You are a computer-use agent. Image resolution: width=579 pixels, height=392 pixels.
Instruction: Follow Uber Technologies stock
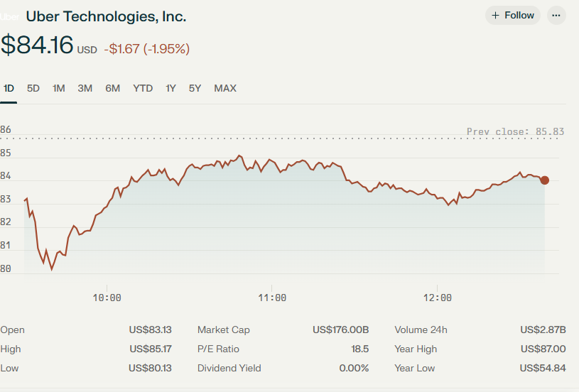point(512,16)
